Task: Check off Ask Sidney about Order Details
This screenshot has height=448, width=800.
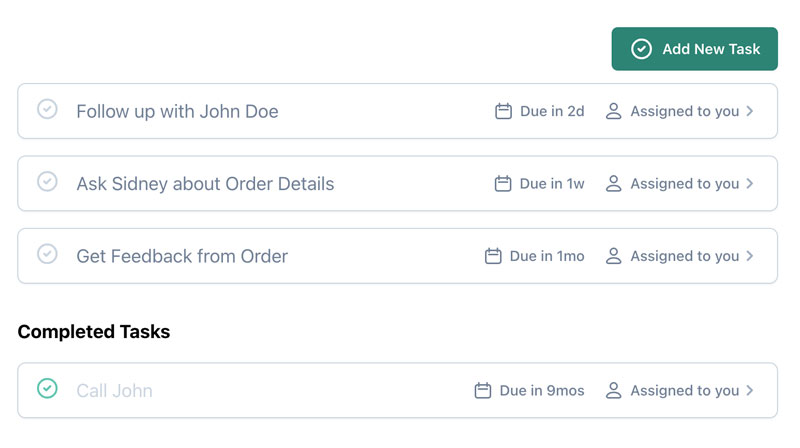Action: click(x=47, y=181)
